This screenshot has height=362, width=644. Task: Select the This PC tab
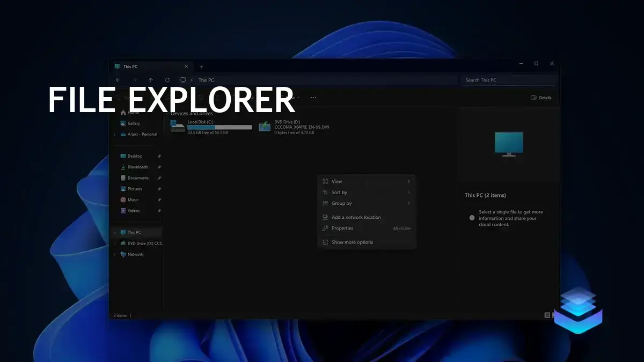point(151,67)
